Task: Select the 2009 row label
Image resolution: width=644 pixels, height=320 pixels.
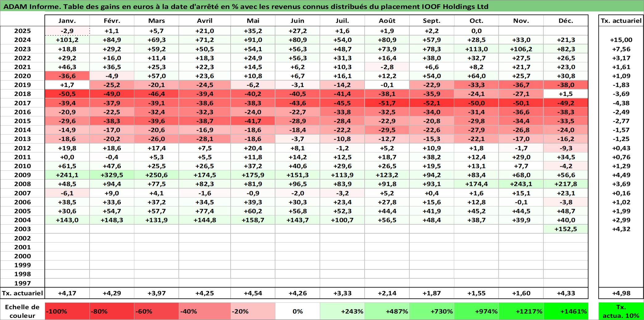Action: [23, 175]
